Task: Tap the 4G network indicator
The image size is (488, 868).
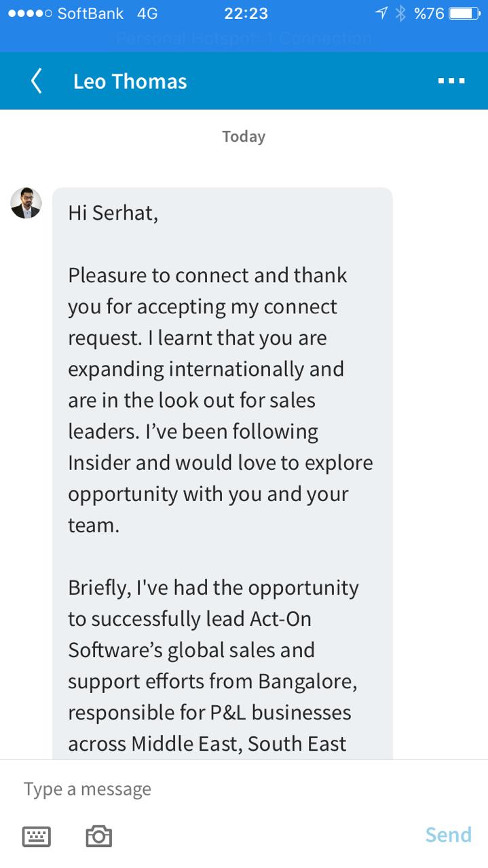Action: (x=147, y=14)
